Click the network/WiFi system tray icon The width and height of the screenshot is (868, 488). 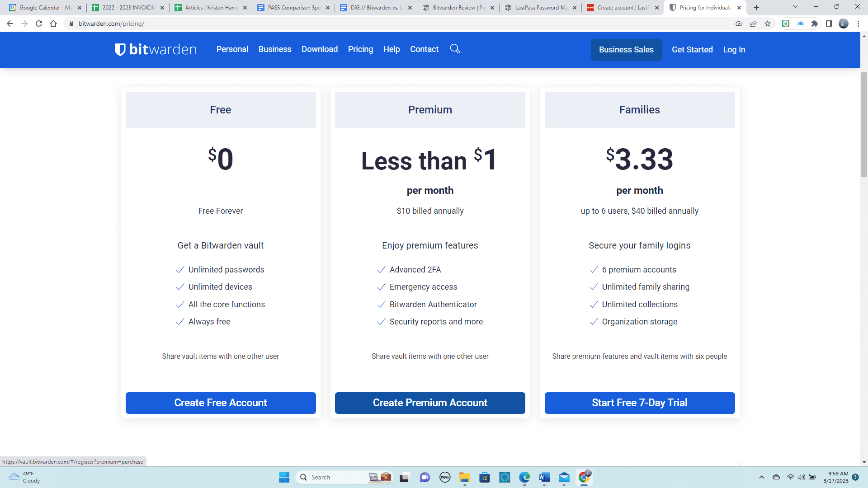(789, 477)
